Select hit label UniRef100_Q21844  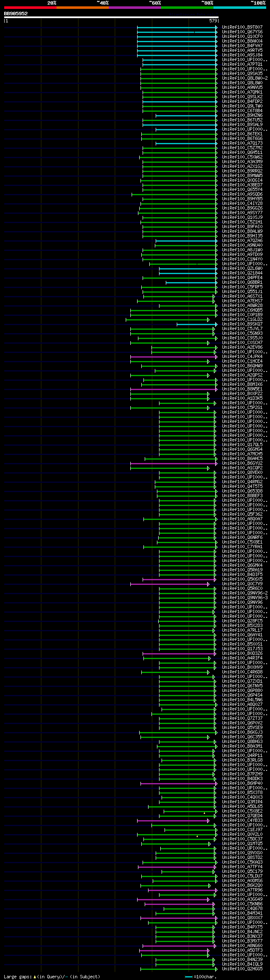click(x=242, y=273)
